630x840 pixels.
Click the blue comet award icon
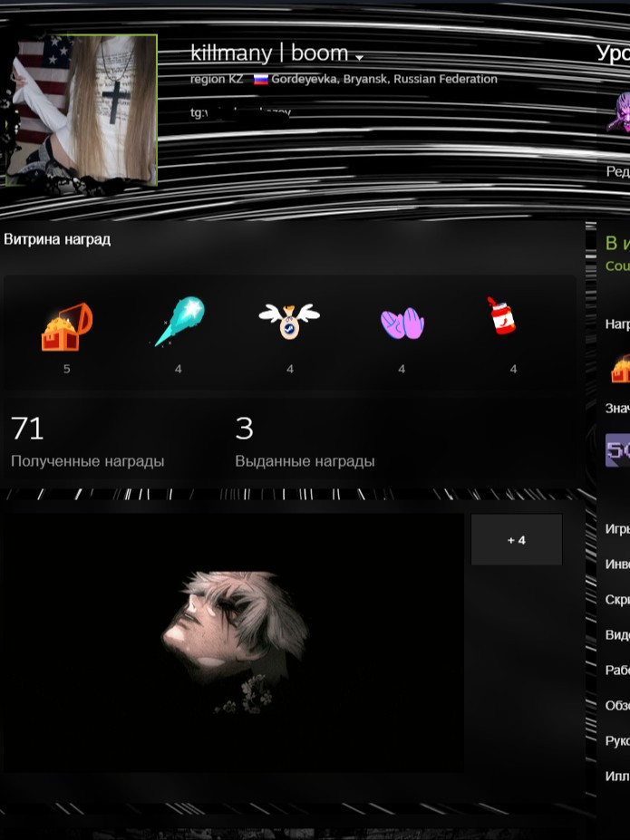coord(179,322)
